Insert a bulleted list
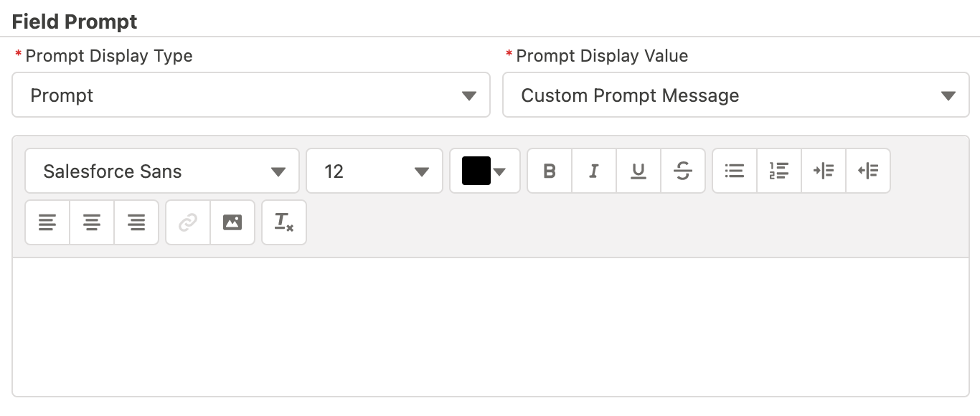This screenshot has width=980, height=416. 735,171
